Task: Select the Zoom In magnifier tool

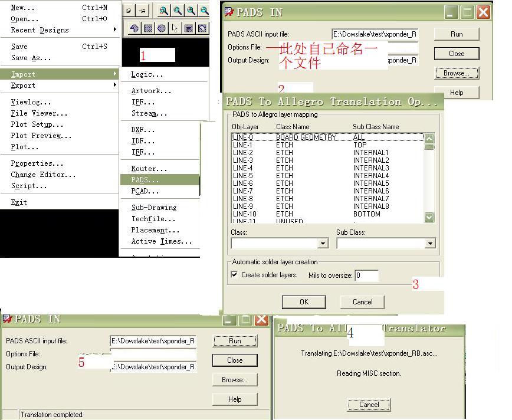Action: pos(191,10)
